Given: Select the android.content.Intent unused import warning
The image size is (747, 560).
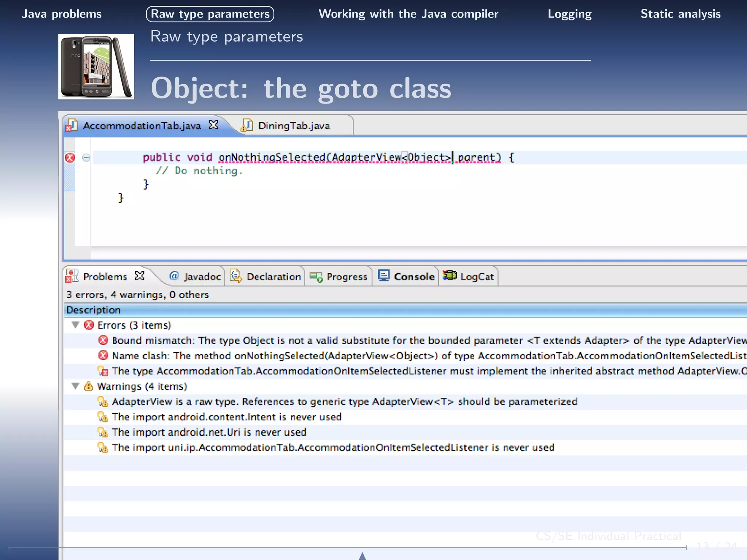Looking at the screenshot, I should pos(406,417).
